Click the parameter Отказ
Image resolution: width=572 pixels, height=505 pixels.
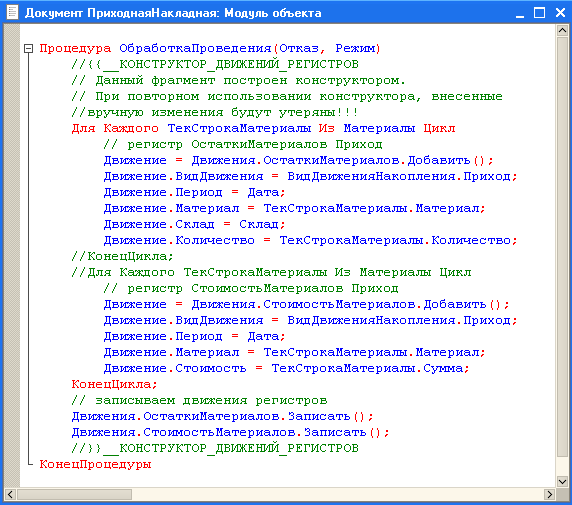(299, 48)
